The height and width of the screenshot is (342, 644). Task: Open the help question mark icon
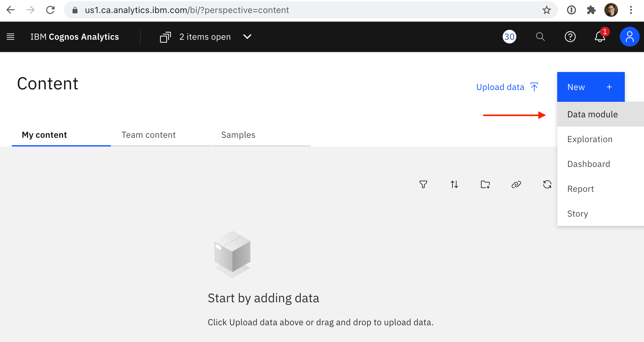570,37
